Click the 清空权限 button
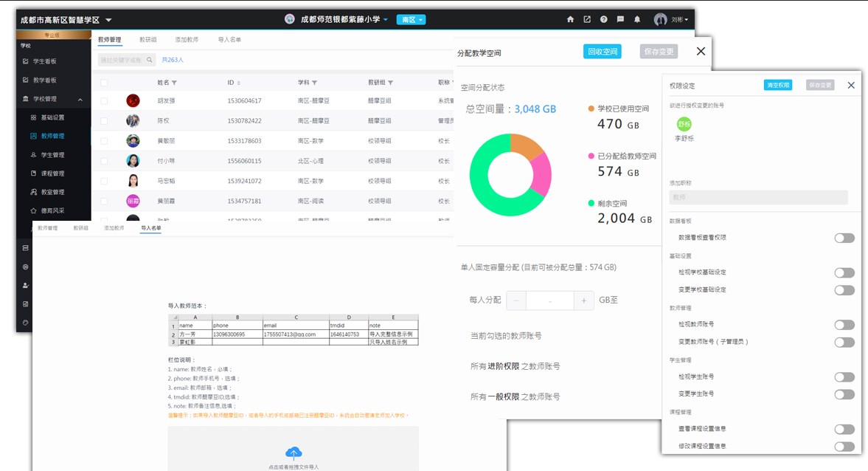Viewport: 868px width, 471px height. click(x=777, y=86)
